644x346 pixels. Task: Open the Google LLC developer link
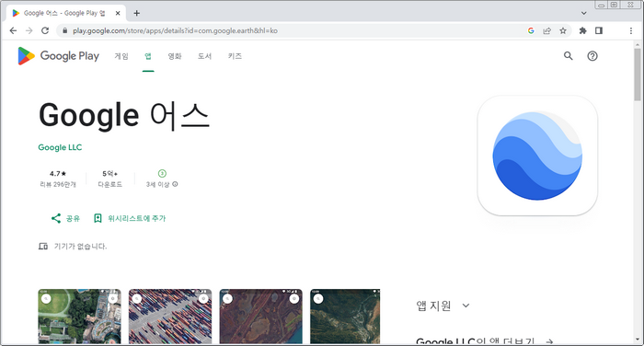pyautogui.click(x=60, y=147)
